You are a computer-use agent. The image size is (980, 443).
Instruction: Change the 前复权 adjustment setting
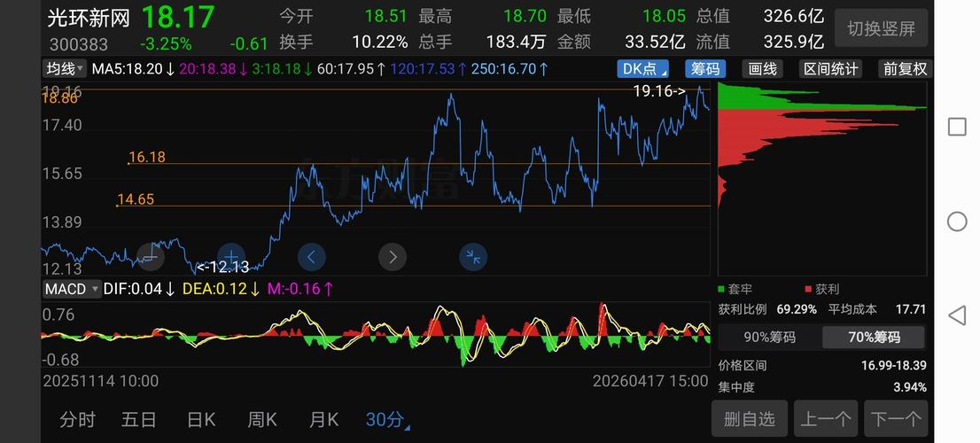[905, 69]
